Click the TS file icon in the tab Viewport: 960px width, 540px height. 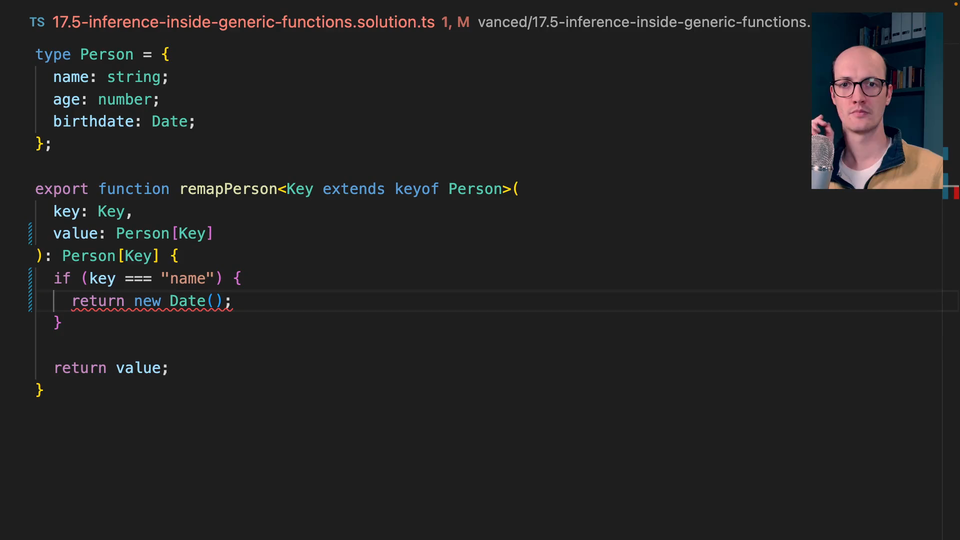pos(37,22)
